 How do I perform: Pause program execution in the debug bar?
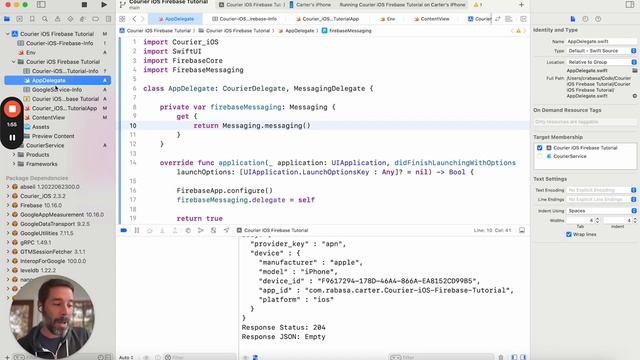point(137,230)
